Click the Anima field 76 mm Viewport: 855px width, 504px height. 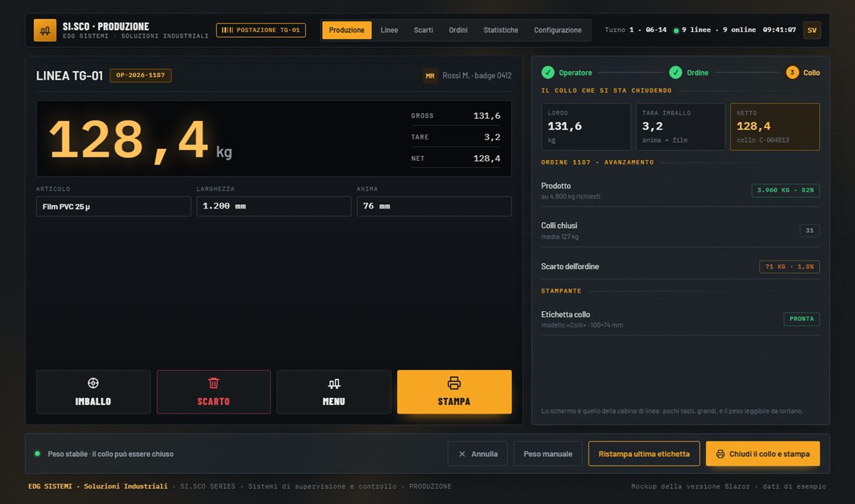pos(434,206)
